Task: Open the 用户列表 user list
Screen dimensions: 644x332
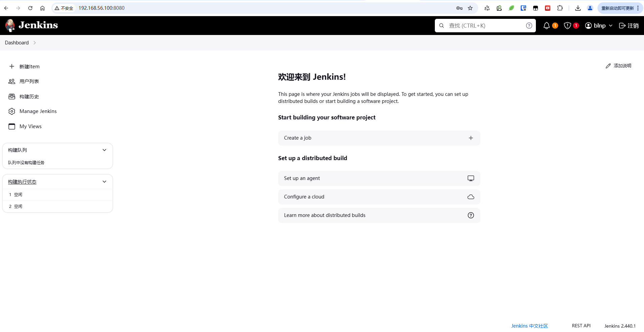Action: (29, 81)
